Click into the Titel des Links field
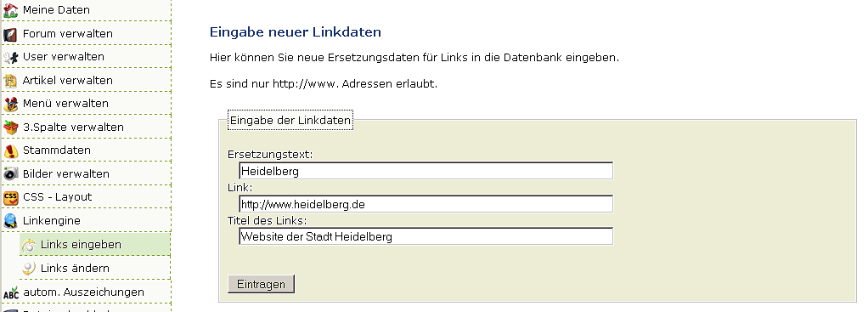 (x=426, y=236)
